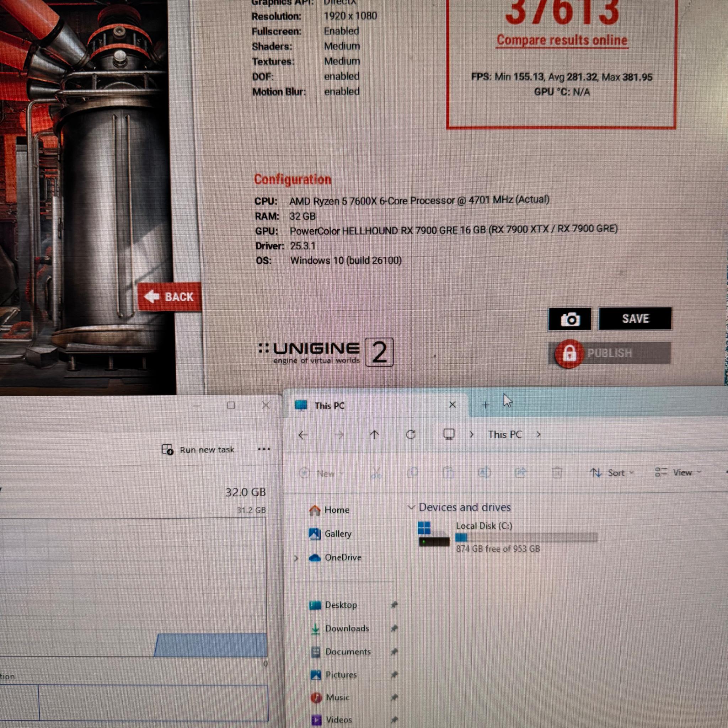Navigate up one level with up arrow
Image resolution: width=728 pixels, height=728 pixels.
(x=374, y=435)
